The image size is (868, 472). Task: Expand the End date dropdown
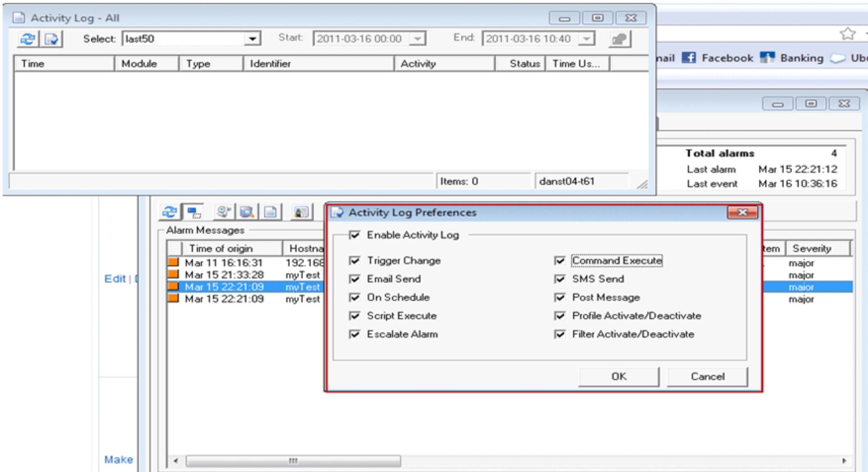tap(587, 39)
